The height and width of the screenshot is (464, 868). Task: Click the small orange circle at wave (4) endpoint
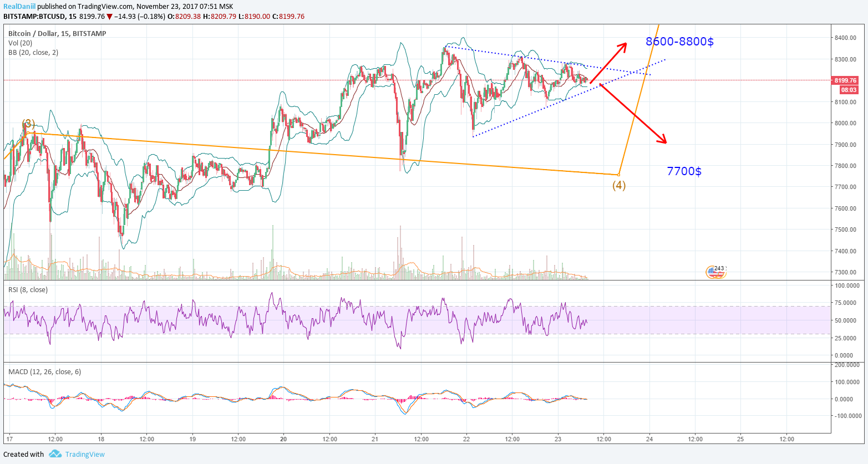point(619,175)
